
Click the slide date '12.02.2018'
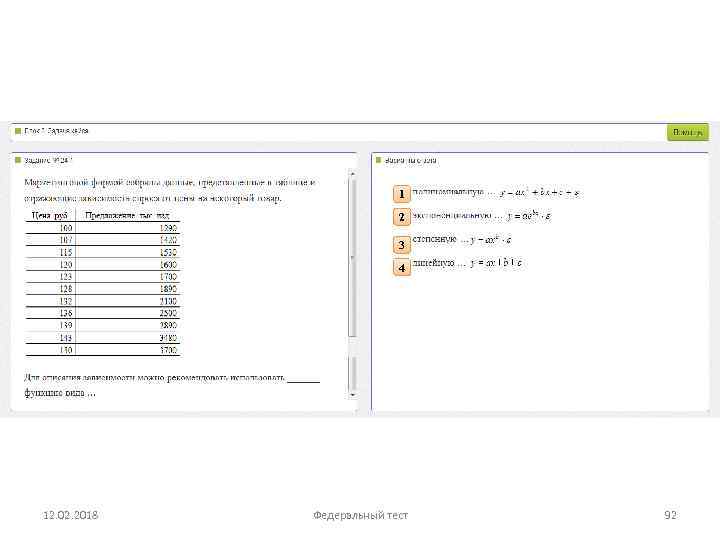[70, 515]
